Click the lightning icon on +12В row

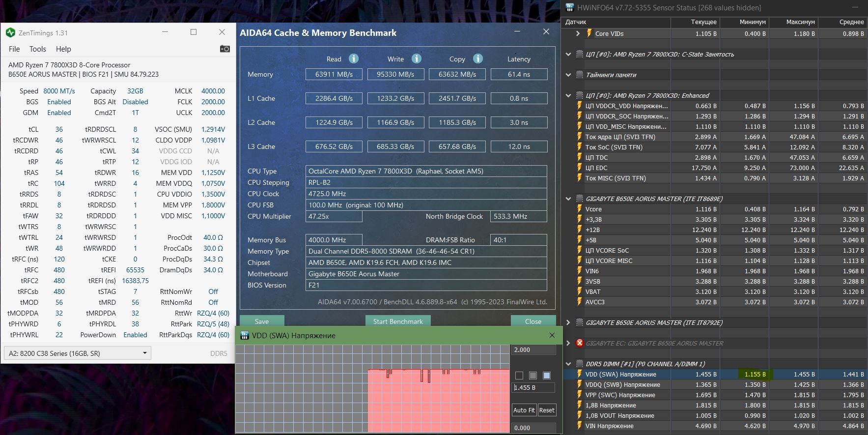point(580,230)
